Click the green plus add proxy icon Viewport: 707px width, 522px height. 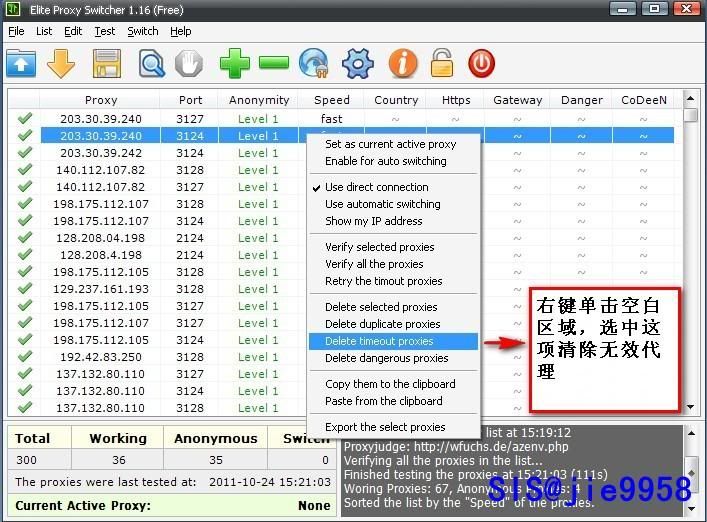point(234,64)
